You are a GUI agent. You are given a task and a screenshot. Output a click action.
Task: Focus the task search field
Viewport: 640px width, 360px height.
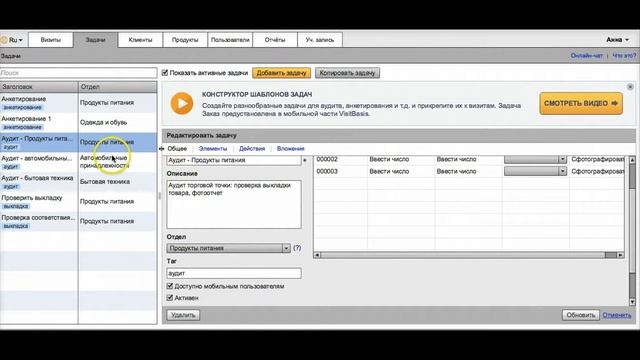tap(78, 73)
